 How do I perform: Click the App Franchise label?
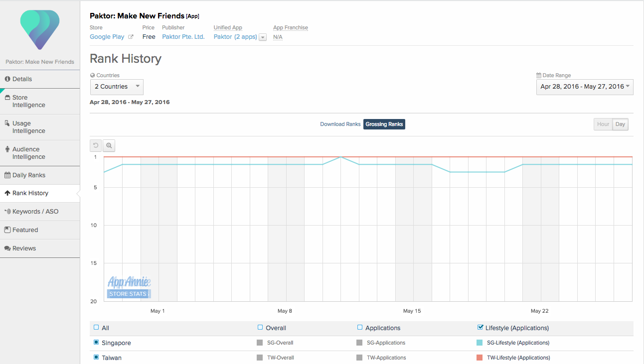(291, 28)
